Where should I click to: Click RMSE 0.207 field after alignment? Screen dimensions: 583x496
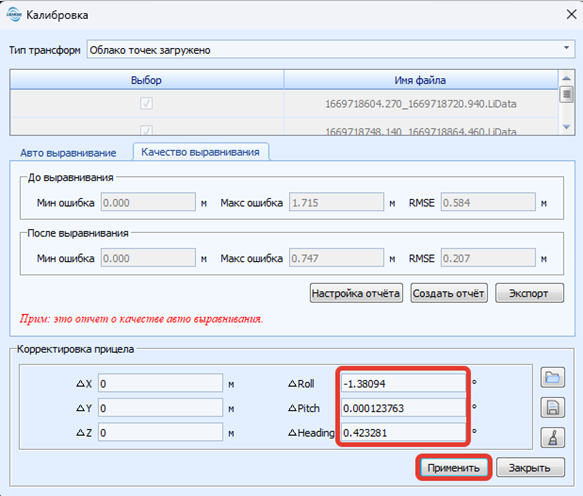(x=488, y=258)
